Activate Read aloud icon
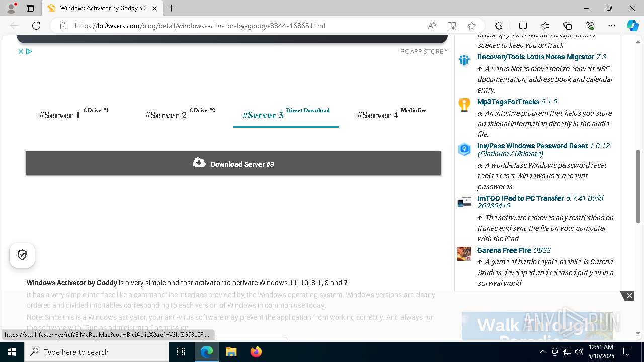This screenshot has width=644, height=362. point(432,26)
